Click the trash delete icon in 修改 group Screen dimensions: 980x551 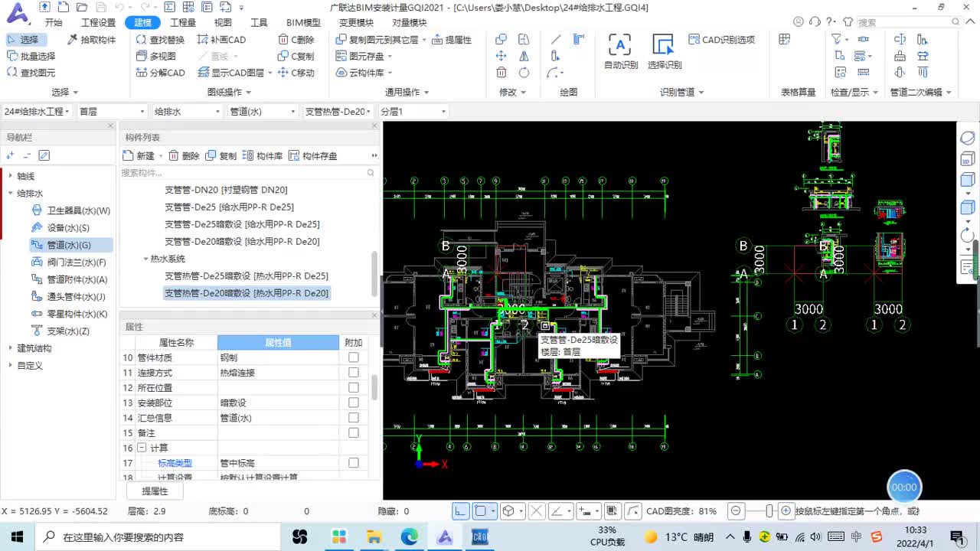[x=501, y=73]
